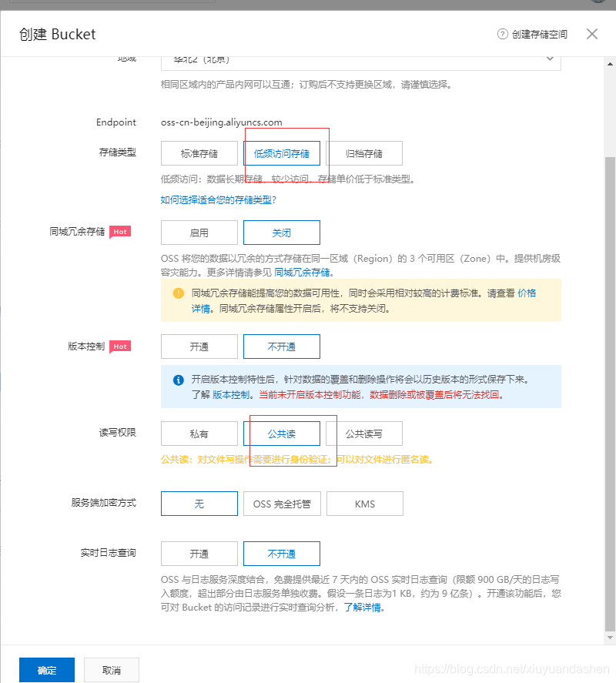Set read/write permission to 私有
This screenshot has height=683, width=616.
point(199,434)
